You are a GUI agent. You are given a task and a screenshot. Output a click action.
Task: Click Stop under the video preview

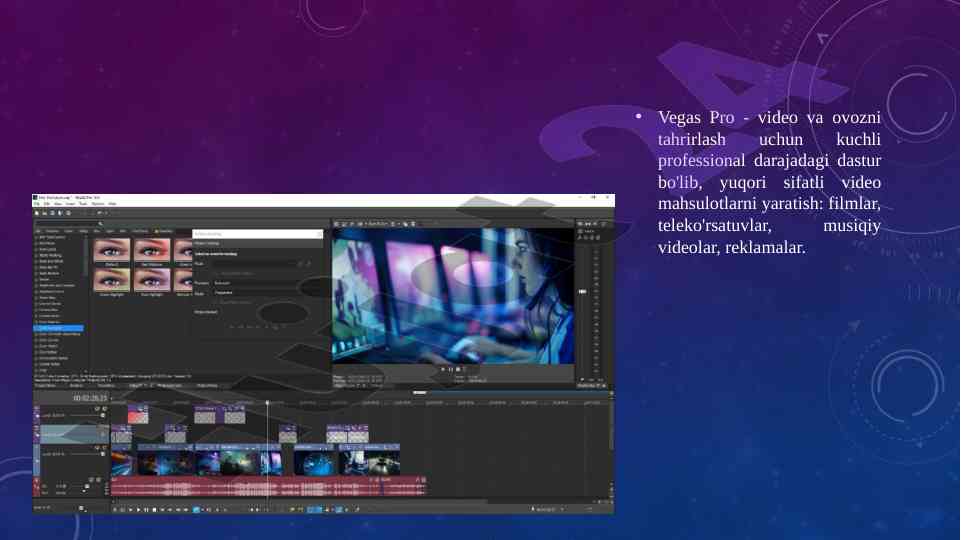pyautogui.click(x=458, y=369)
